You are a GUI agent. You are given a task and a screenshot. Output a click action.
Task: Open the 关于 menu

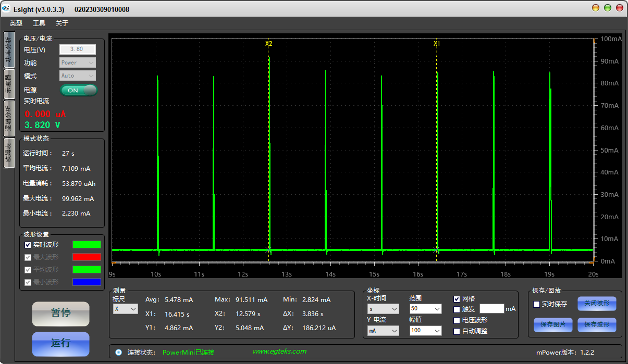tap(62, 23)
